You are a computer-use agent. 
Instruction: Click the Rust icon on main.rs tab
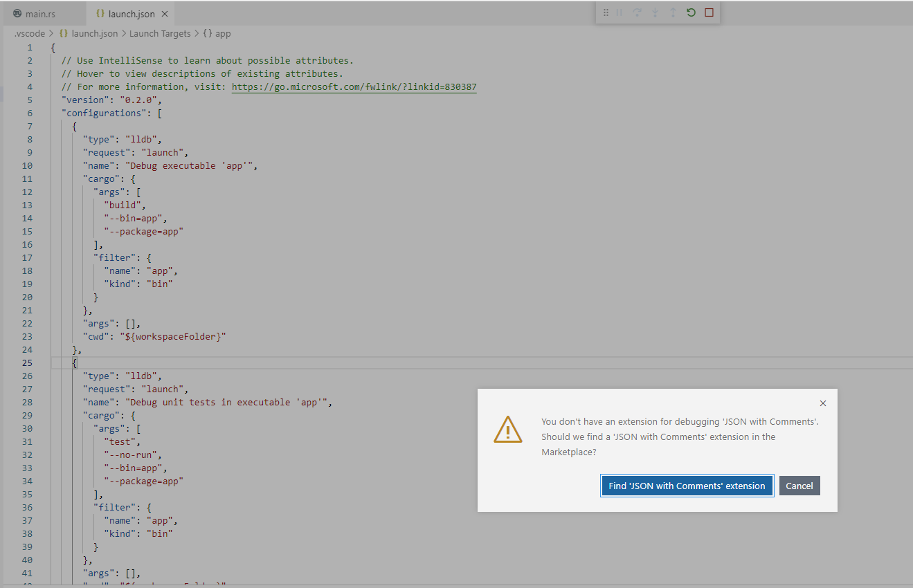coord(15,12)
